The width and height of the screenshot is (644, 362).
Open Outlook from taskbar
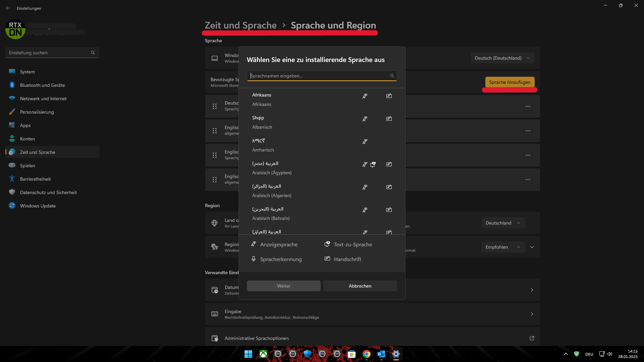[x=381, y=354]
